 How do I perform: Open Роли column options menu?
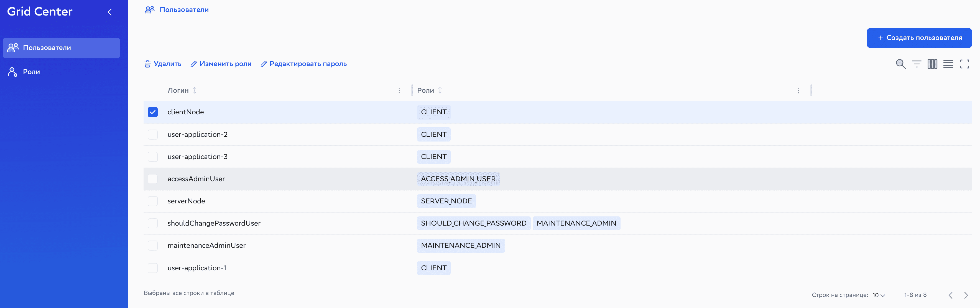[798, 91]
